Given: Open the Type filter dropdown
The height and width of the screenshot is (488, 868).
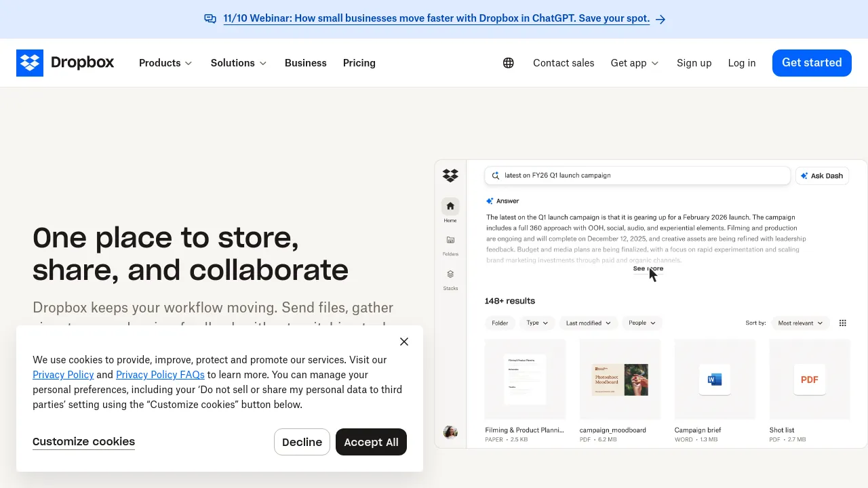Looking at the screenshot, I should [538, 323].
